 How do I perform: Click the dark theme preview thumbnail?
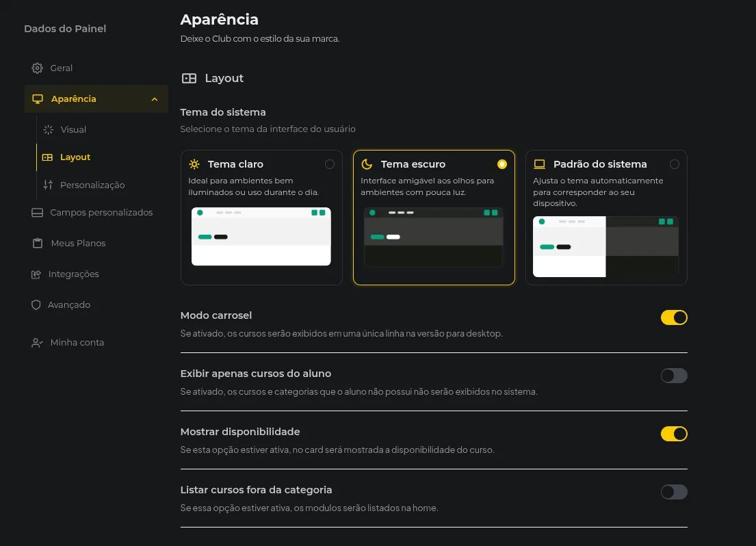434,236
